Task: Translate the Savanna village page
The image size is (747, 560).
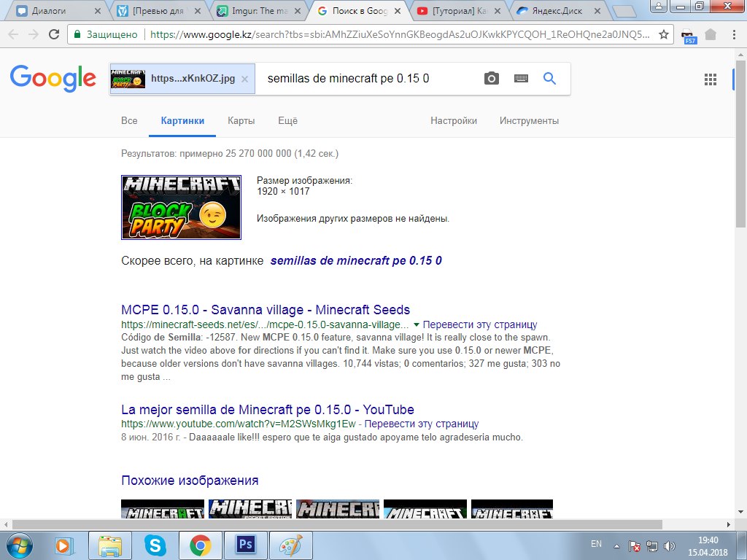Action: [480, 324]
